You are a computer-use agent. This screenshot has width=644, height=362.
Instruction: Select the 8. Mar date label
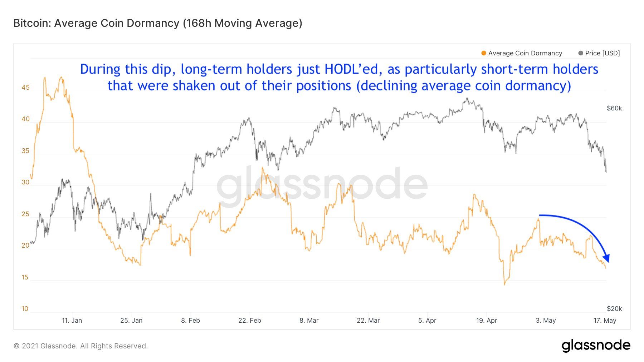coord(309,321)
